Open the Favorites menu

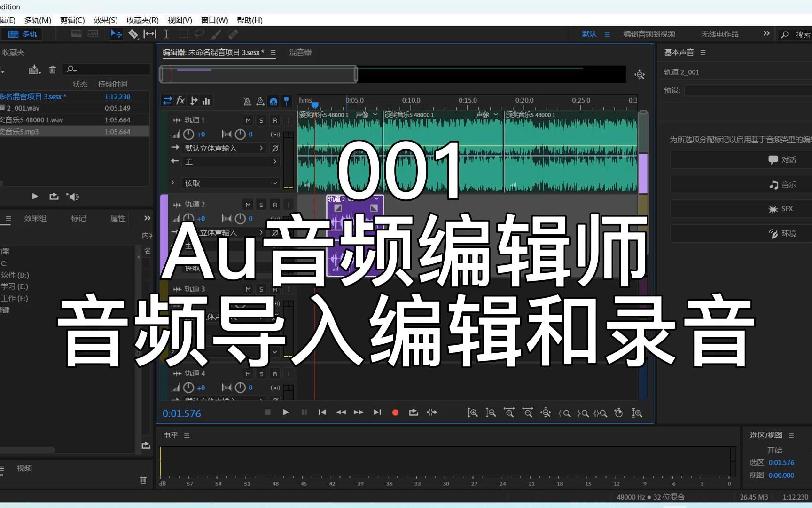(143, 20)
